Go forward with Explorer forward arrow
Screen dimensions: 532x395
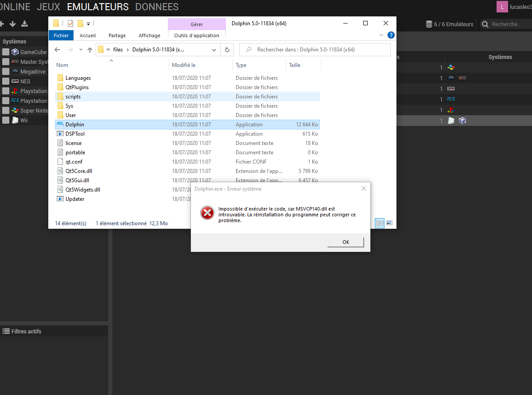tap(70, 50)
